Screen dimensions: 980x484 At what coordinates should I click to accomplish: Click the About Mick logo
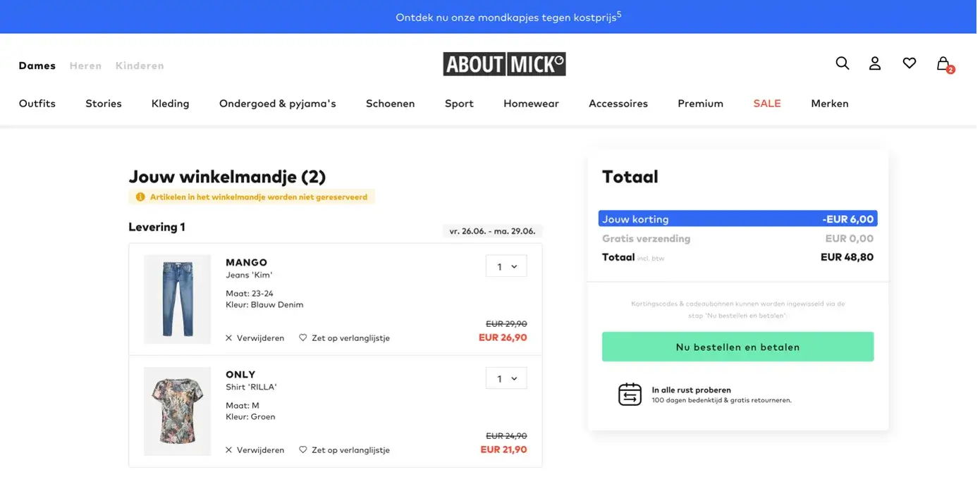pos(504,64)
